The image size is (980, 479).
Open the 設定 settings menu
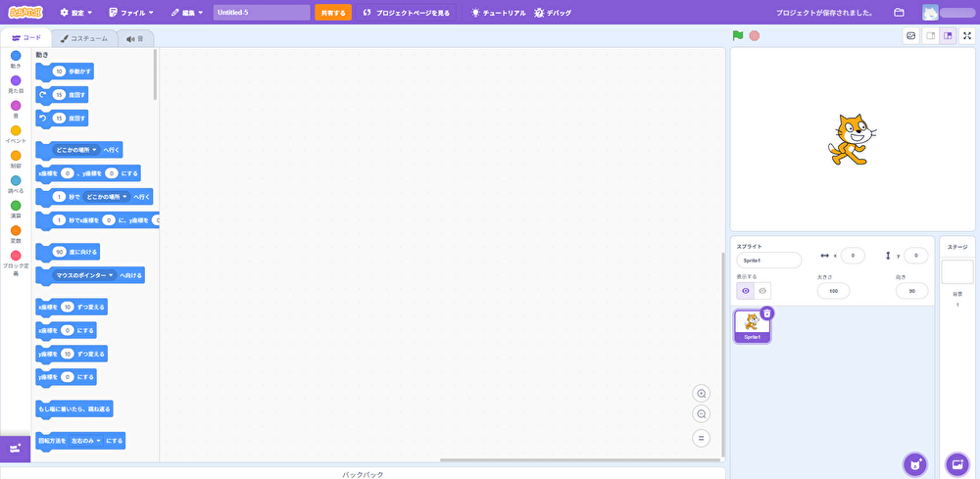76,13
